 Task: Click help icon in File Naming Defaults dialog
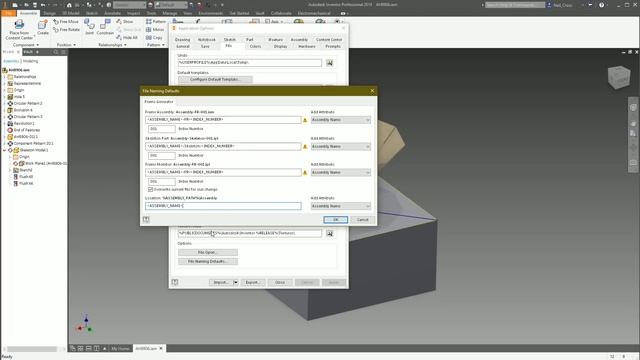coord(146,220)
